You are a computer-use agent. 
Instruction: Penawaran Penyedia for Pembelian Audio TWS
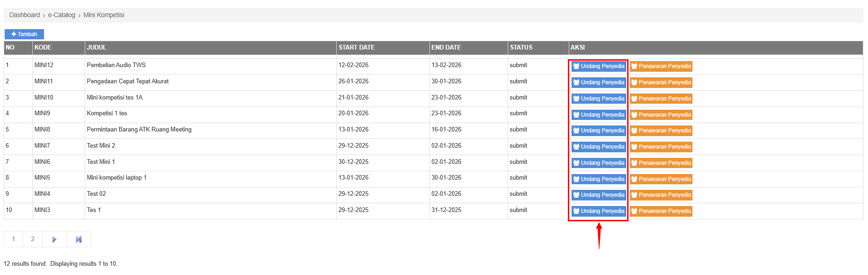(x=661, y=66)
